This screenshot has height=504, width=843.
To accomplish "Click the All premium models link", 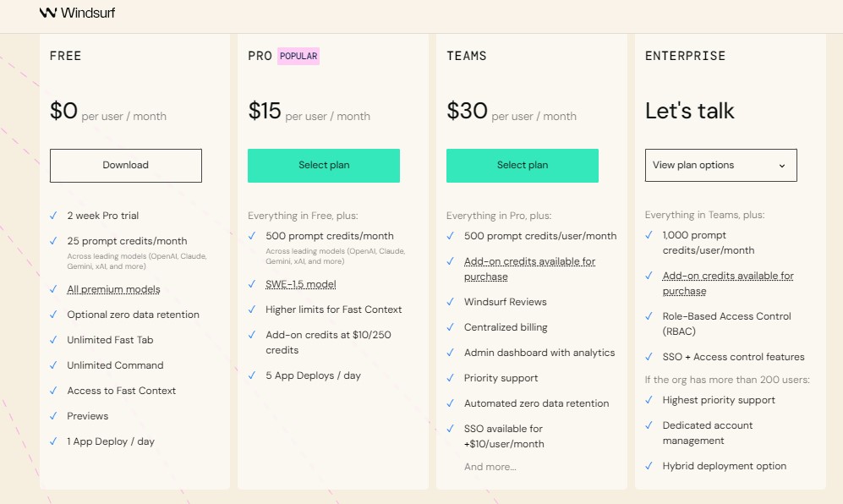I will pos(113,289).
